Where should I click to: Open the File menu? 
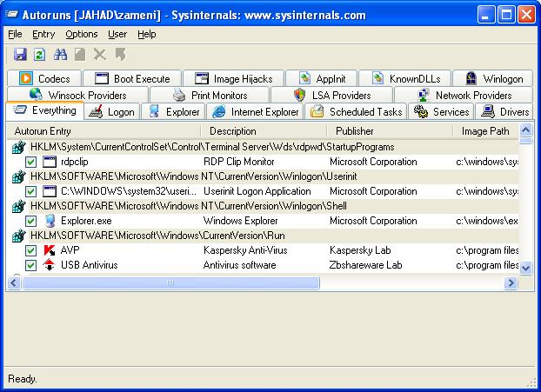tap(15, 34)
